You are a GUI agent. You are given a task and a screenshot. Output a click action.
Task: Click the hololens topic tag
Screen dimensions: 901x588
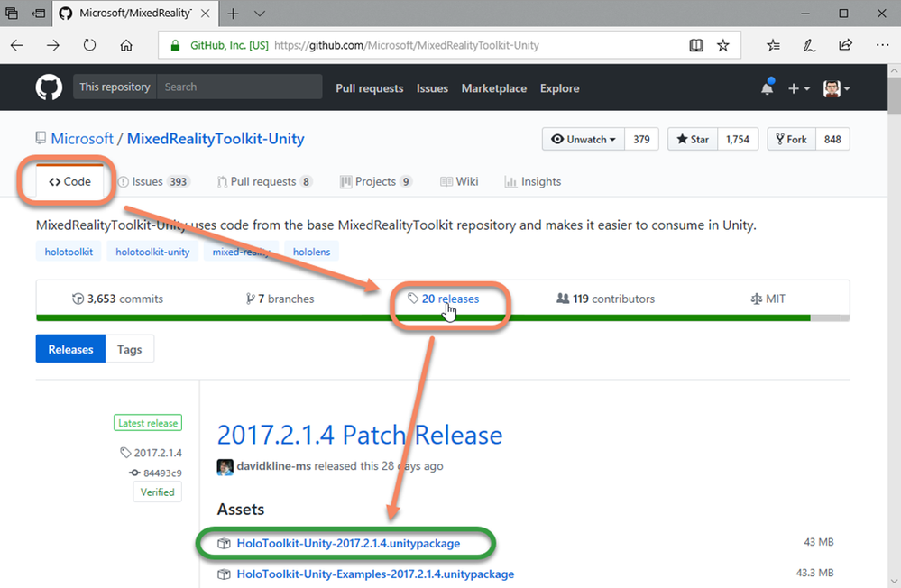pos(311,252)
